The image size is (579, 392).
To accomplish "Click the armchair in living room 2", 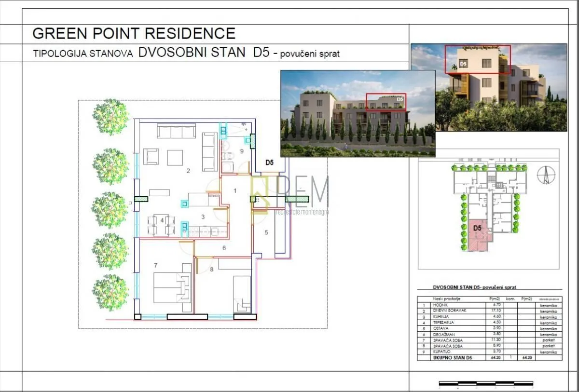I will (x=152, y=157).
